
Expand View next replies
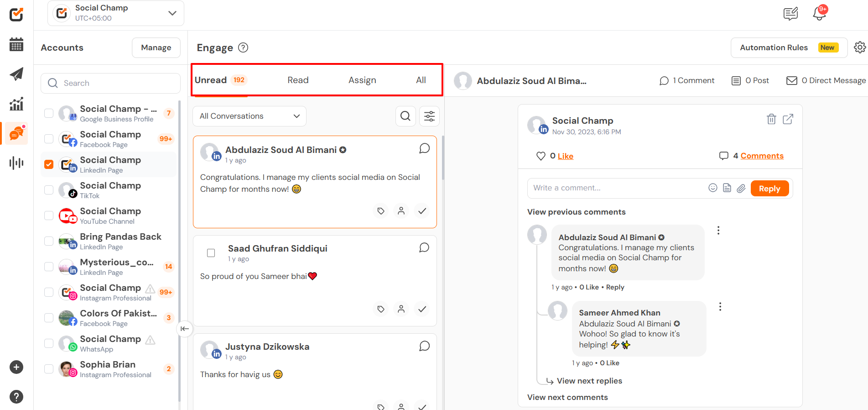click(589, 381)
